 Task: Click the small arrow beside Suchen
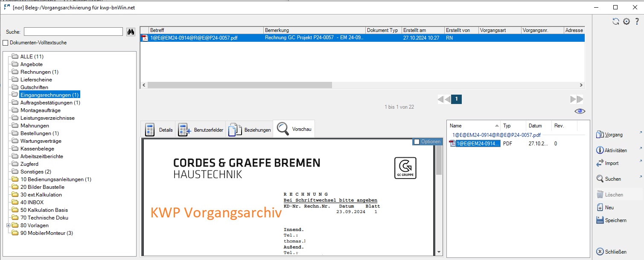(641, 177)
